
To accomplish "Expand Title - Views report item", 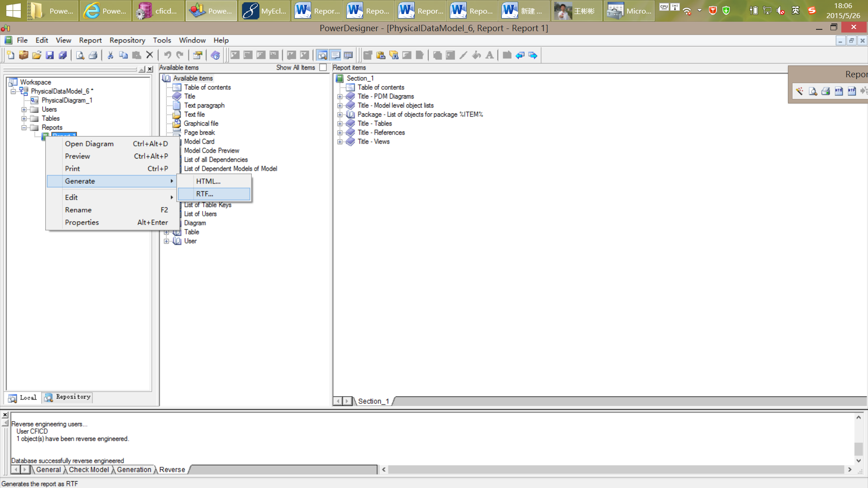I will [340, 141].
